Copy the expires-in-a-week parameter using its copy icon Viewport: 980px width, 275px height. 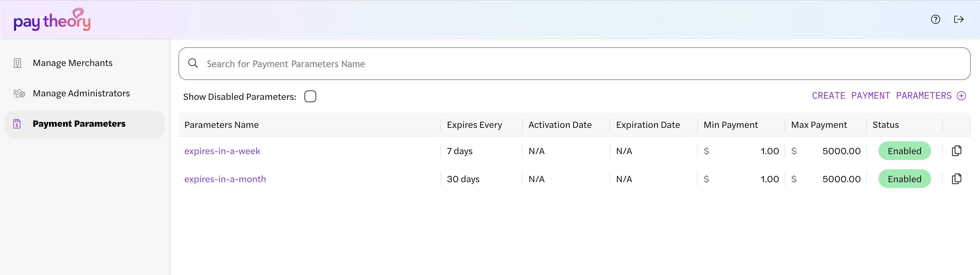[x=956, y=150]
